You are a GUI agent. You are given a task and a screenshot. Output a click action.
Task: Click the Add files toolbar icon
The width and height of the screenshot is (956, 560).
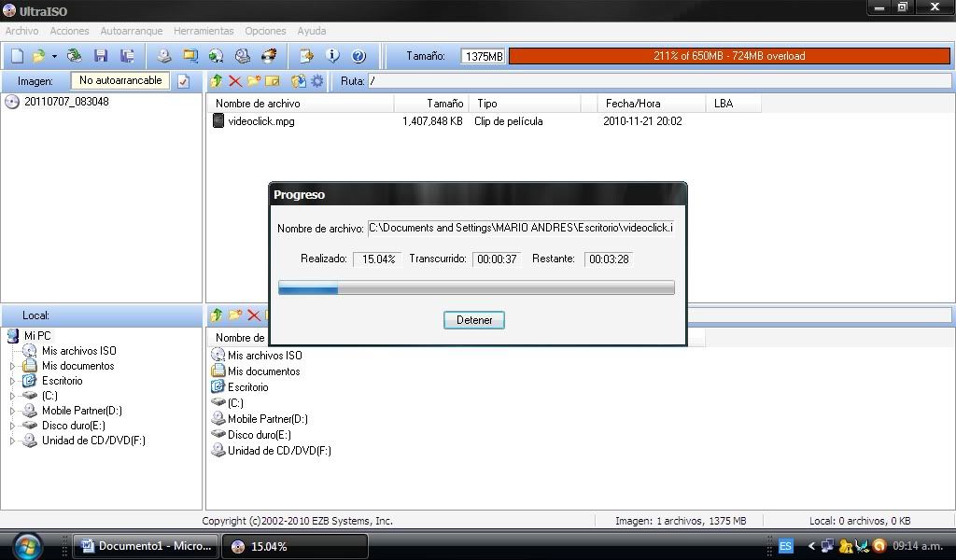click(x=306, y=56)
